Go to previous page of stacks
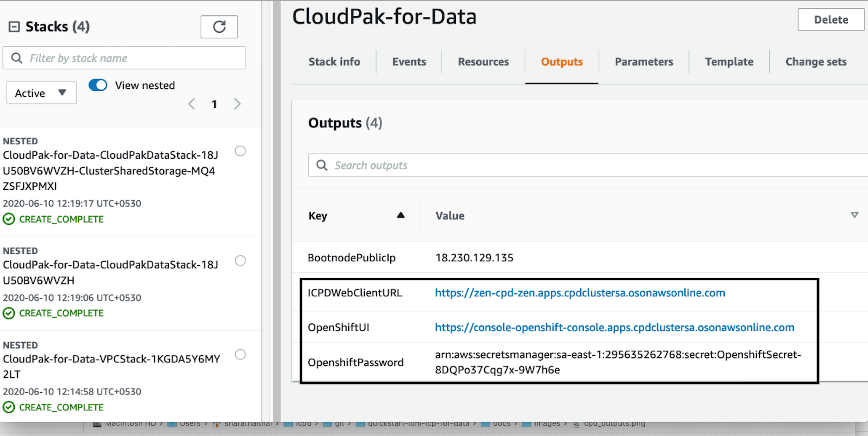This screenshot has width=868, height=436. point(192,104)
